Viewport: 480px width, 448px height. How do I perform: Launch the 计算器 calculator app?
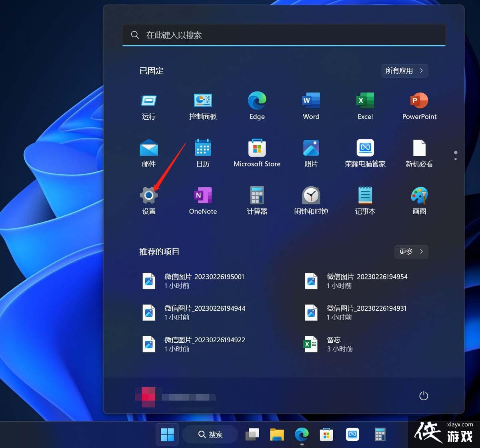256,200
